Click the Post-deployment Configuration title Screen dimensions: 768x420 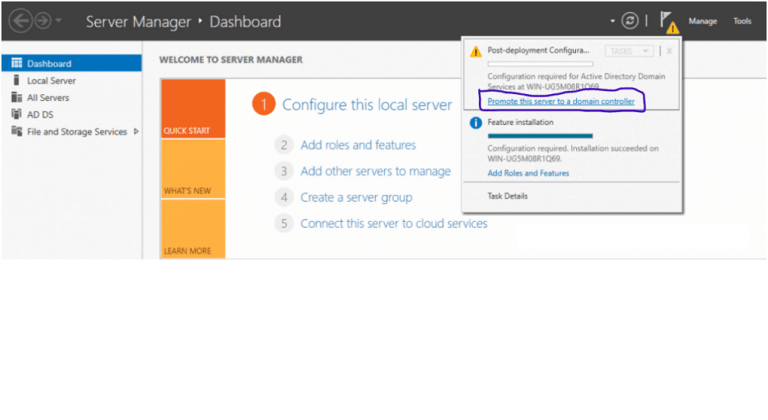(538, 50)
